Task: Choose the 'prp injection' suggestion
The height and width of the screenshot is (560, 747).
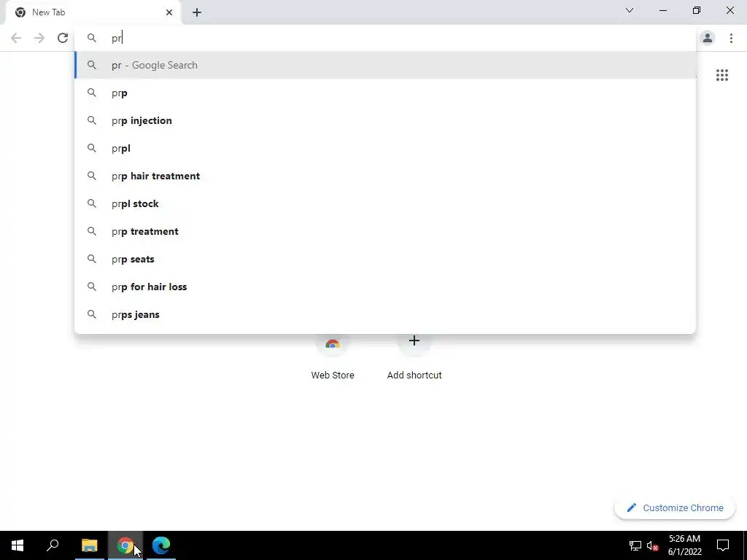Action: [x=385, y=120]
